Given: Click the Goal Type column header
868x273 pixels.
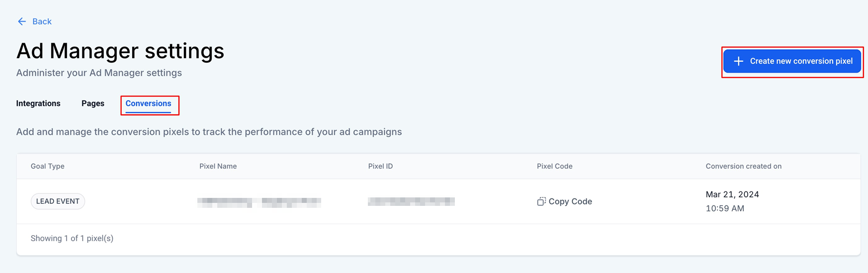Looking at the screenshot, I should click(48, 166).
